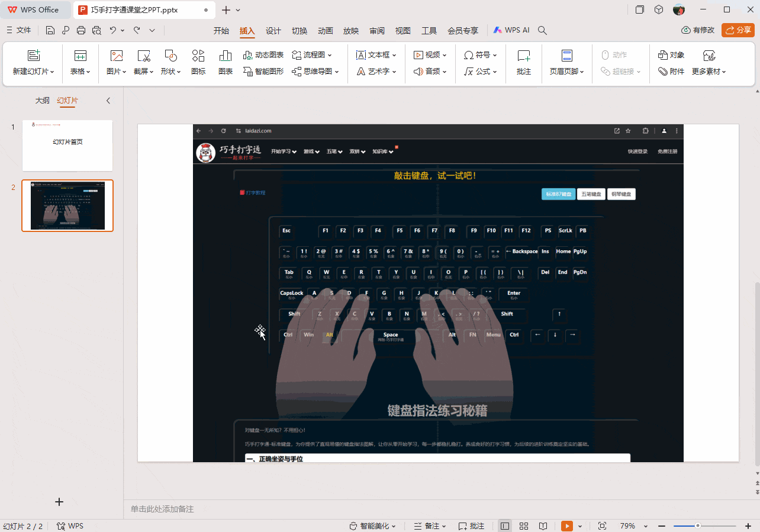Click the zoom out minus button
Image resolution: width=760 pixels, height=532 pixels.
662,526
